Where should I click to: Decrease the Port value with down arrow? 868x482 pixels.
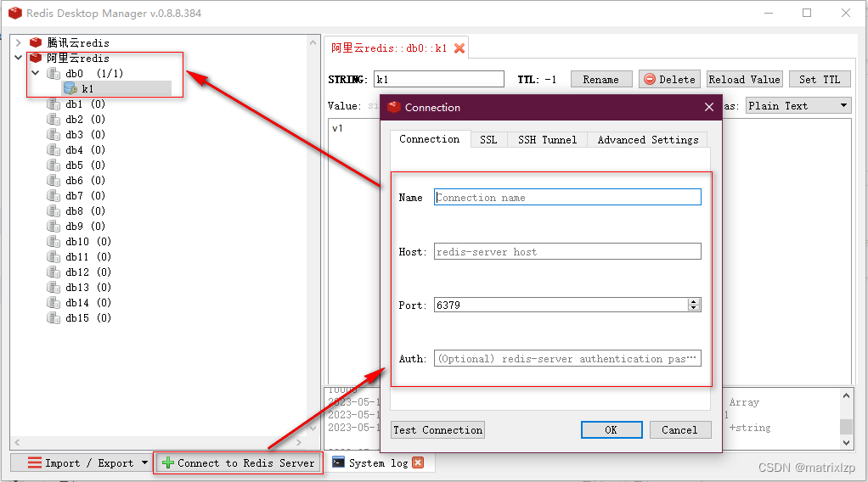[694, 308]
